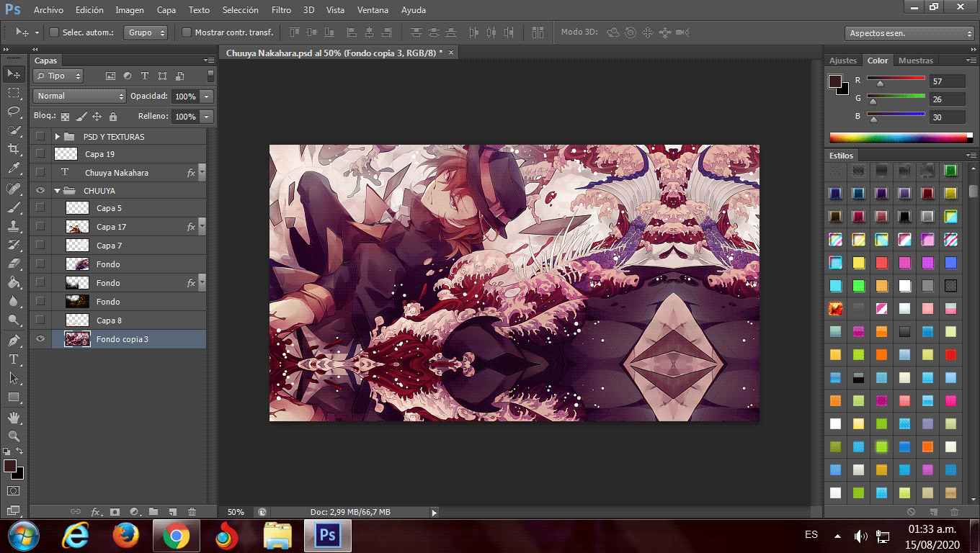Create a new layer in Capas panel
The height and width of the screenshot is (553, 980).
[x=172, y=512]
